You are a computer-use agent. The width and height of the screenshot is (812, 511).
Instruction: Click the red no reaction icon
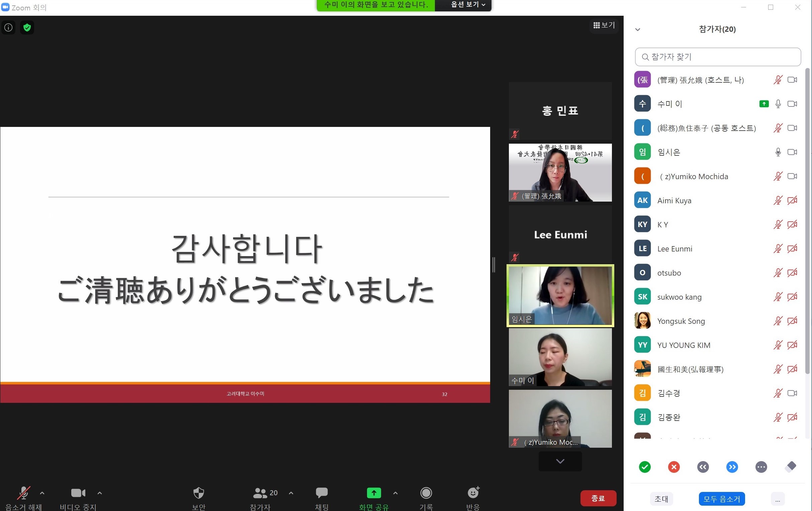click(674, 467)
